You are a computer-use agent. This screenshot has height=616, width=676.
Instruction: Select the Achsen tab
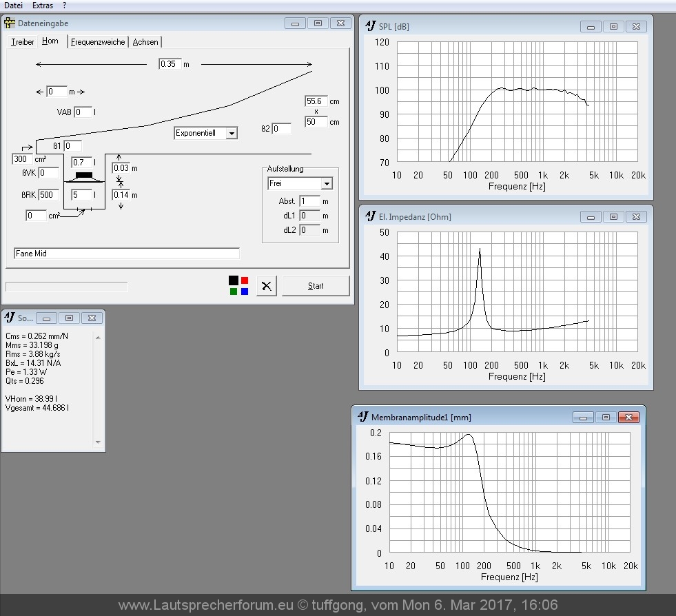145,42
